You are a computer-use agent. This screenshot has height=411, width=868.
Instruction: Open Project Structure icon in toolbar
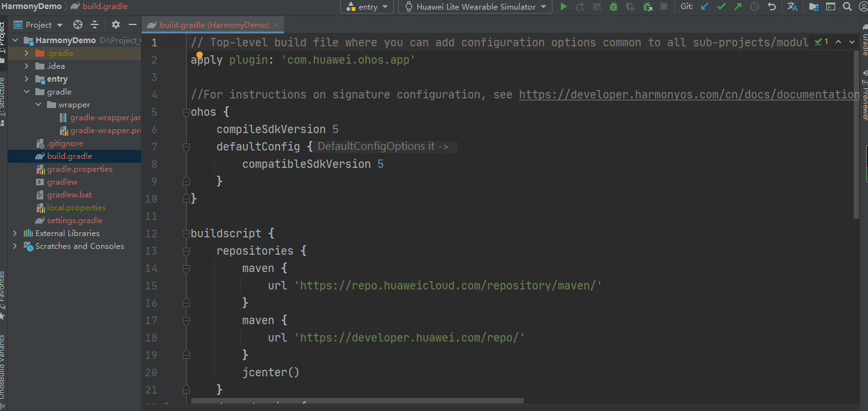pos(815,7)
